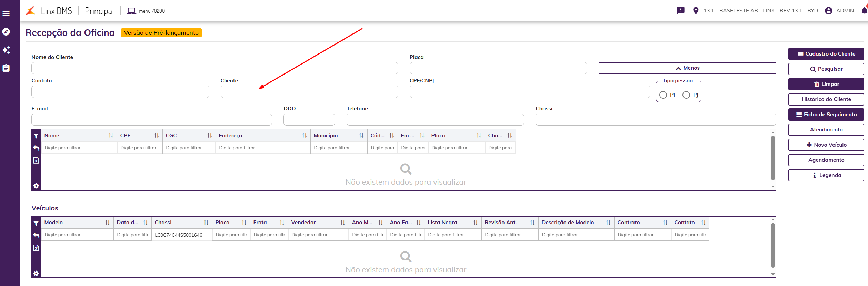868x286 pixels.
Task: Click the Novo Veículo button
Action: 826,145
